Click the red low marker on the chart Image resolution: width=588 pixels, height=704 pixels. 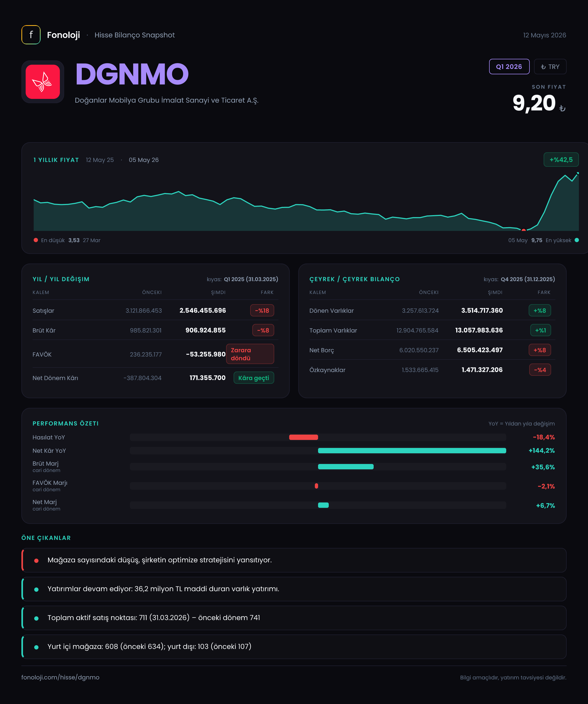[524, 230]
